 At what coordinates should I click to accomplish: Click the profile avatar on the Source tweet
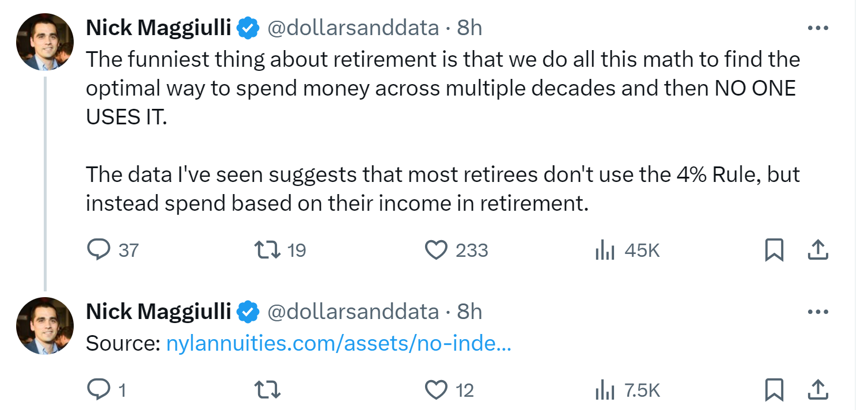coord(45,326)
